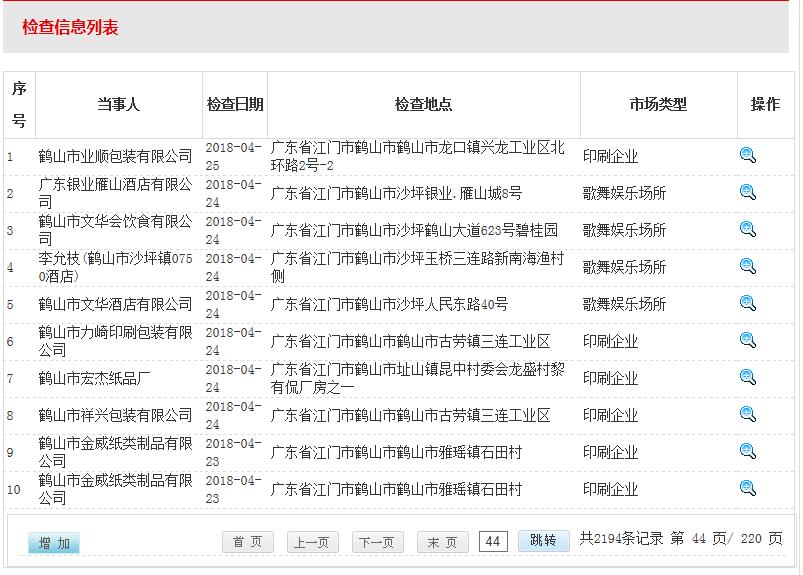Click magnifier icon for 鹤山市业顺包装有限公司 row
Screen dimensions: 803x575
click(x=748, y=155)
